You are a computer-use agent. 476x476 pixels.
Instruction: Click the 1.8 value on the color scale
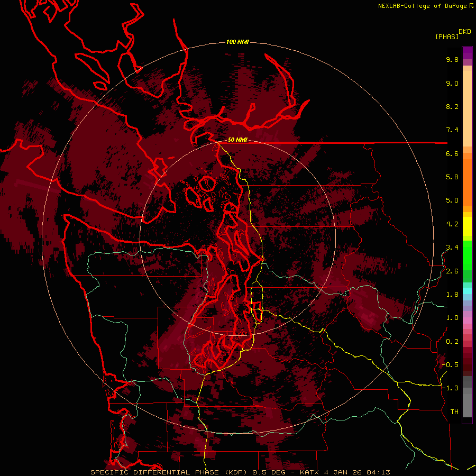click(x=452, y=295)
